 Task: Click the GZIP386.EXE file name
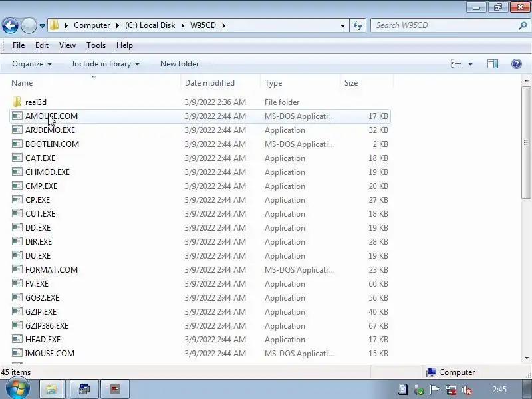[x=47, y=325]
